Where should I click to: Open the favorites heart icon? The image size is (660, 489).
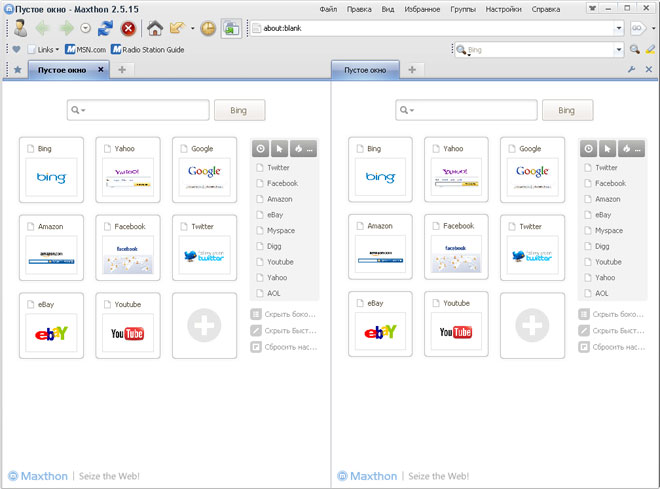coord(16,49)
